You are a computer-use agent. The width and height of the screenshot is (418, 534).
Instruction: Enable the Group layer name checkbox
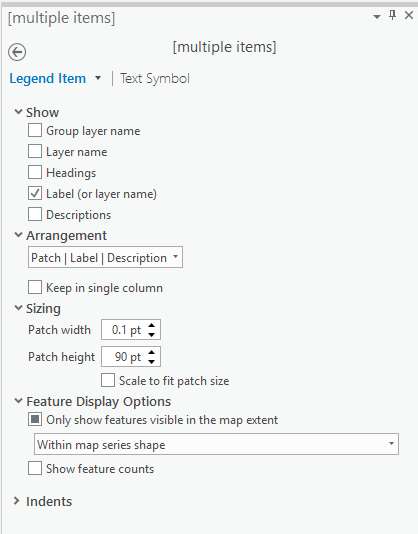[x=35, y=130]
